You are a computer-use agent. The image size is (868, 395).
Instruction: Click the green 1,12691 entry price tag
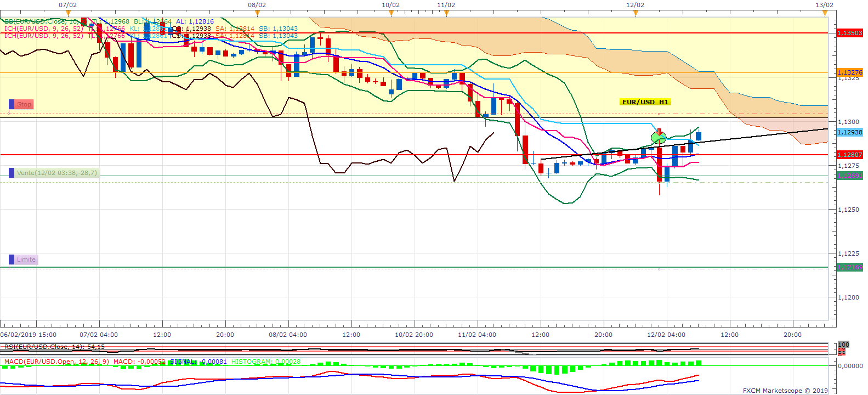point(850,176)
